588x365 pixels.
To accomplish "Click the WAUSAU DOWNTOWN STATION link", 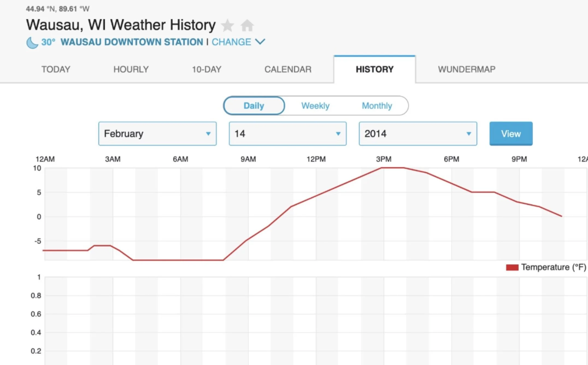I will coord(132,42).
